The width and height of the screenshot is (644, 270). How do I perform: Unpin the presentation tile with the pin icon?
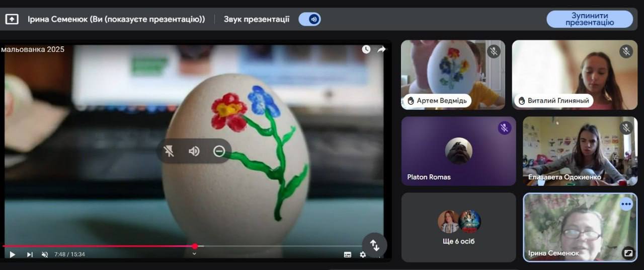[169, 151]
